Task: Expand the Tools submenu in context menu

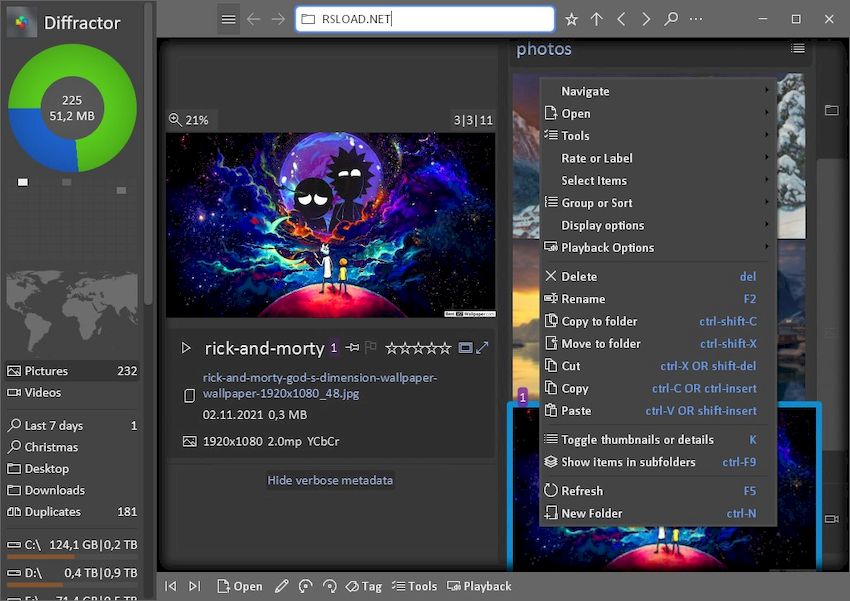Action: pos(658,135)
